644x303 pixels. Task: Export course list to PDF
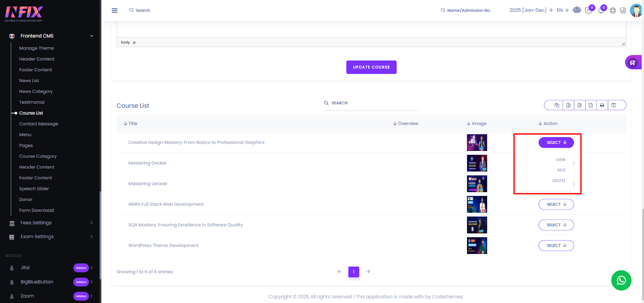590,105
